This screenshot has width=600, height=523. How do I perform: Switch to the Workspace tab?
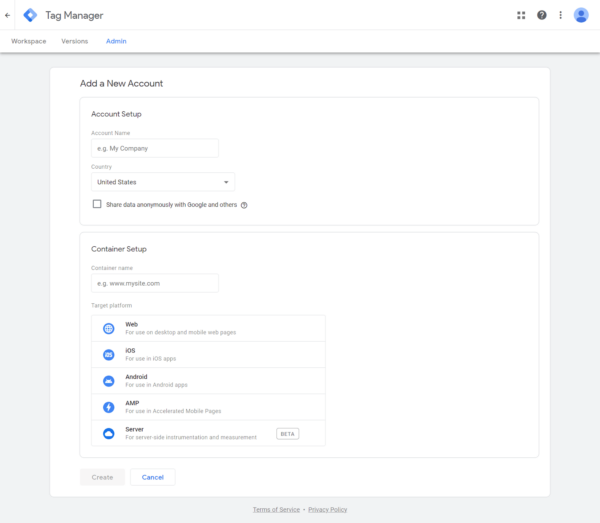[29, 41]
